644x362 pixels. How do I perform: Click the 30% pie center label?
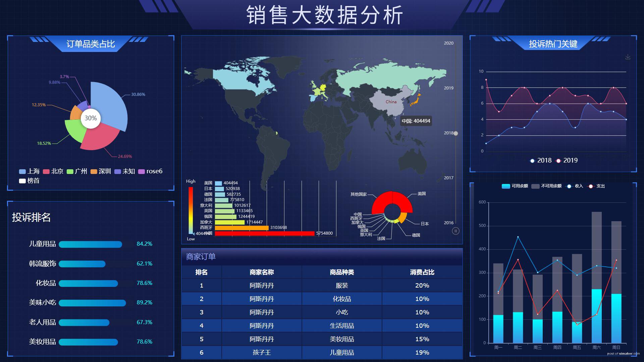pyautogui.click(x=91, y=118)
